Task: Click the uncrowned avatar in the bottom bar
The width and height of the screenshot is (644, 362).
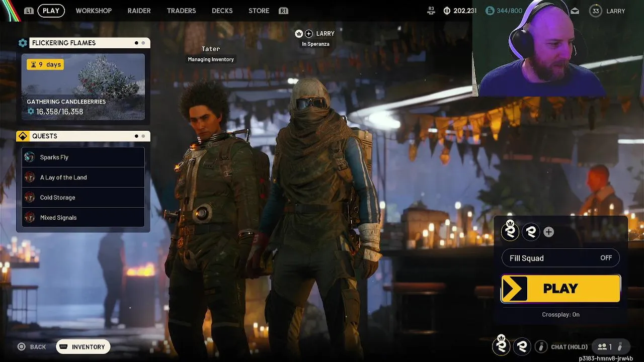Action: click(522, 346)
